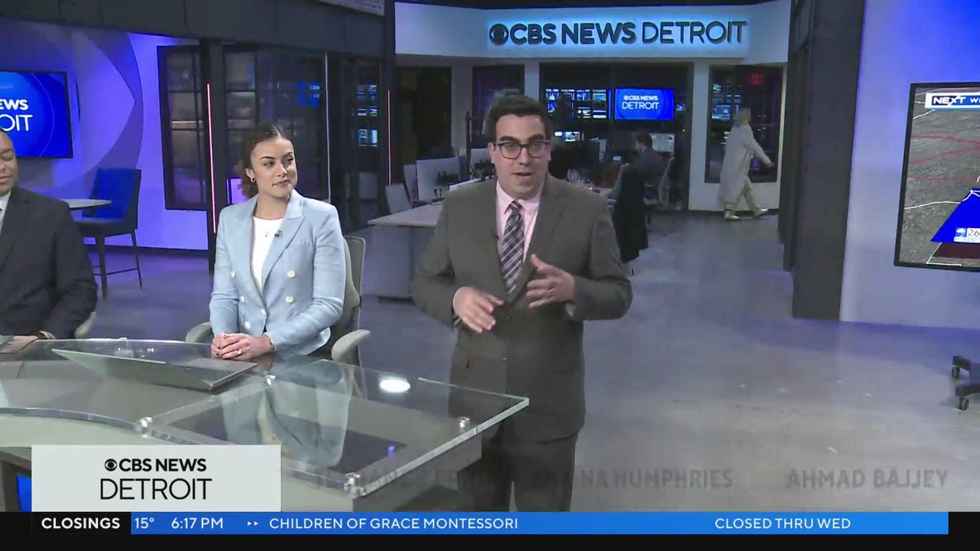Viewport: 980px width, 551px height.
Task: Select the CLOSINGS label in the ticker
Action: [80, 523]
